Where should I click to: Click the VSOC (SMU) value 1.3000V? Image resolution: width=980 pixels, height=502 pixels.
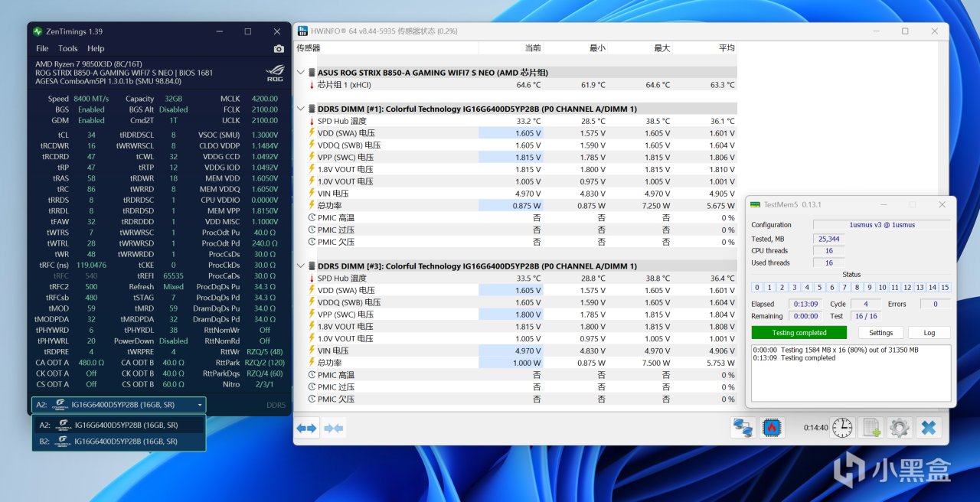[x=264, y=135]
